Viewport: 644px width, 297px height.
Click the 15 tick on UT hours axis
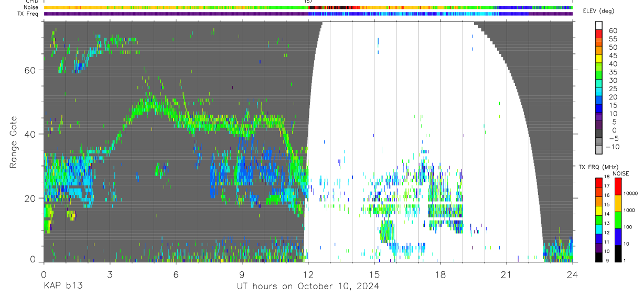374,274
